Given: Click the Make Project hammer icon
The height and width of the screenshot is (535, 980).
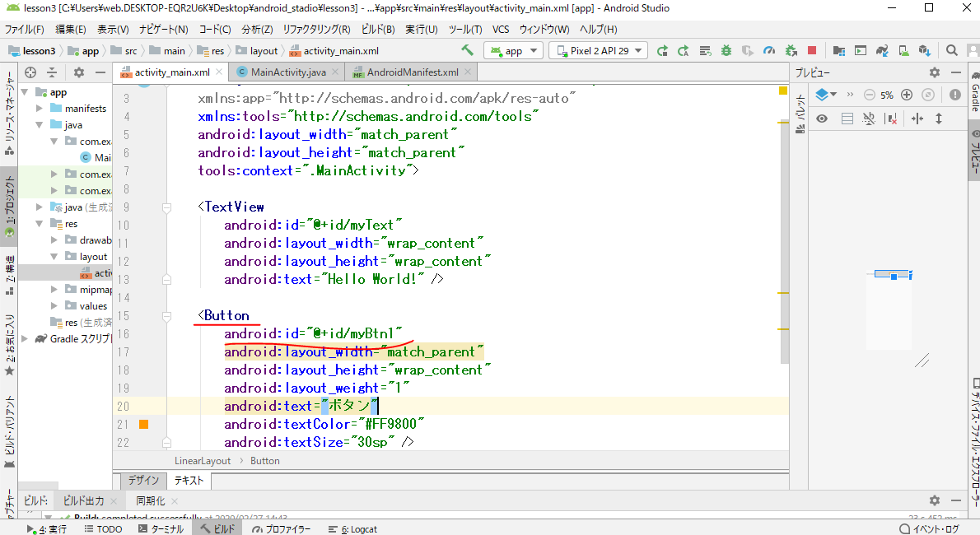Looking at the screenshot, I should click(x=468, y=50).
